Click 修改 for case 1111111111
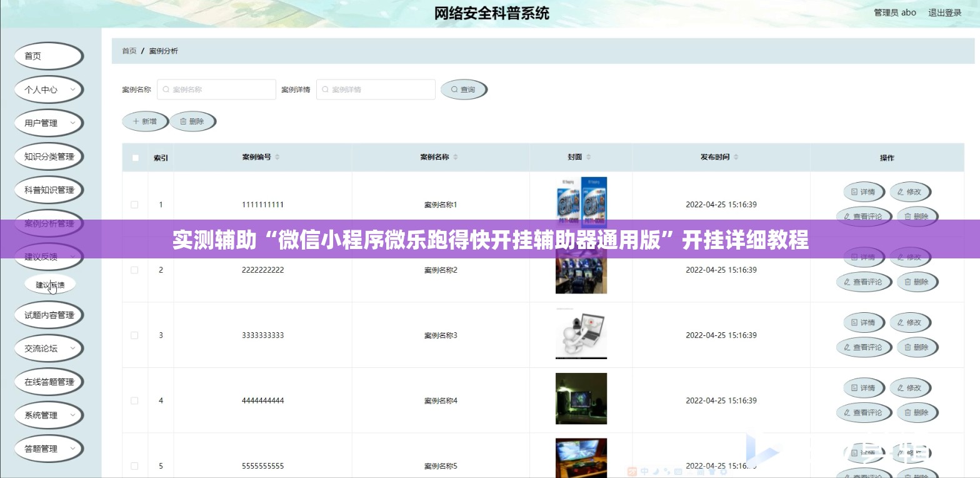This screenshot has width=980, height=478. tap(909, 191)
